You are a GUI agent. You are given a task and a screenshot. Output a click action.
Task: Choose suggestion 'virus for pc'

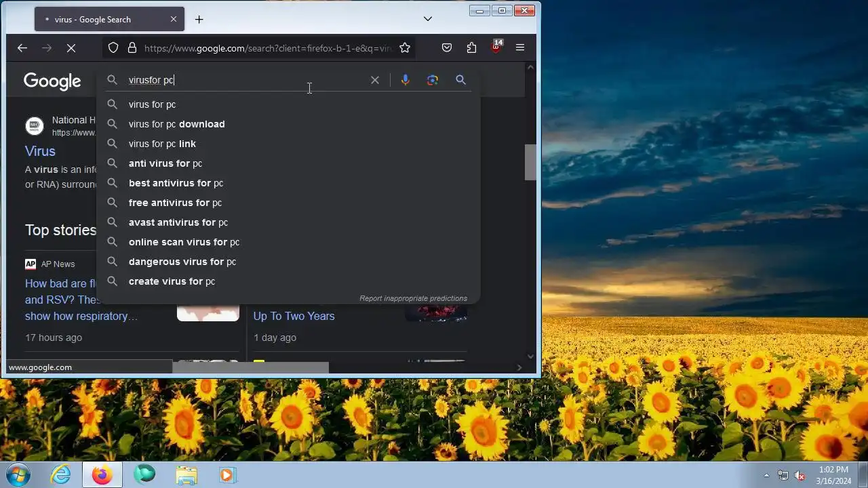[288, 104]
